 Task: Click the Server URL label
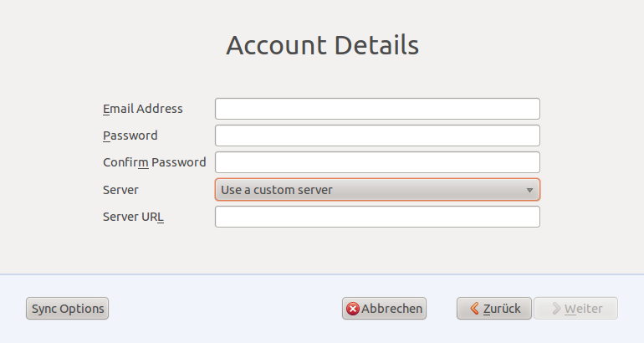pos(133,217)
